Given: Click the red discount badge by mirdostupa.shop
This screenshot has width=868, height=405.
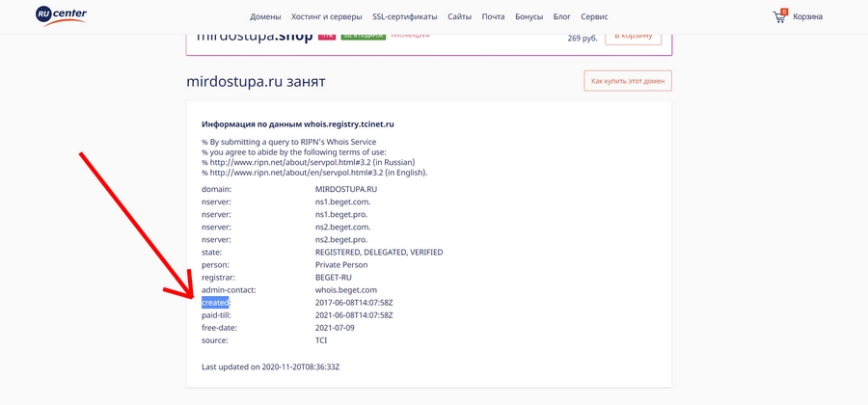Looking at the screenshot, I should pos(327,37).
